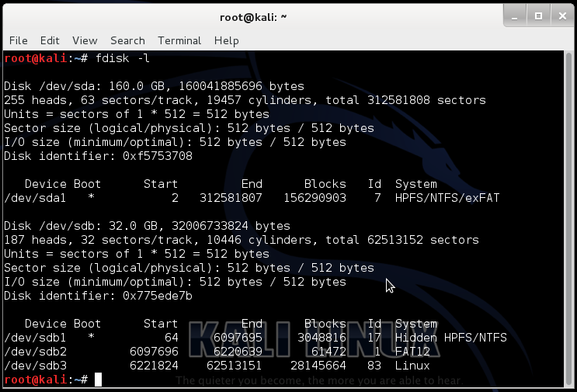
Task: Focus the cursor at the last prompt
Action: (98, 380)
